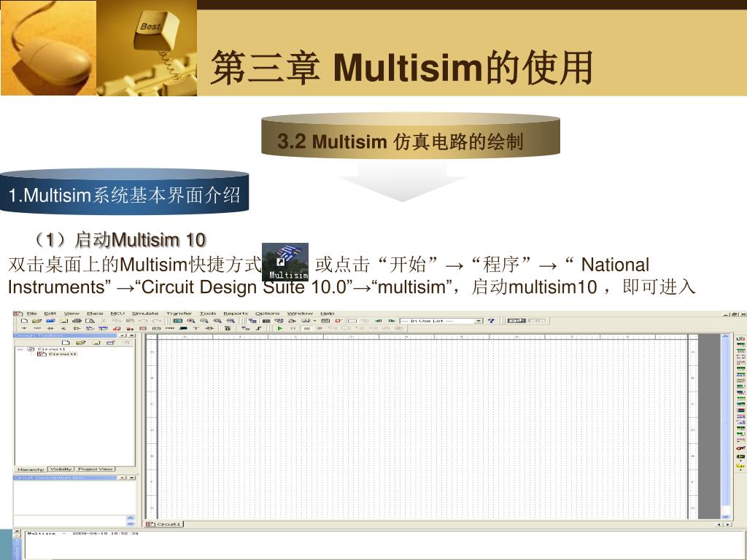The height and width of the screenshot is (560, 747).
Task: Click description box scroll down arrow
Action: [x=131, y=524]
